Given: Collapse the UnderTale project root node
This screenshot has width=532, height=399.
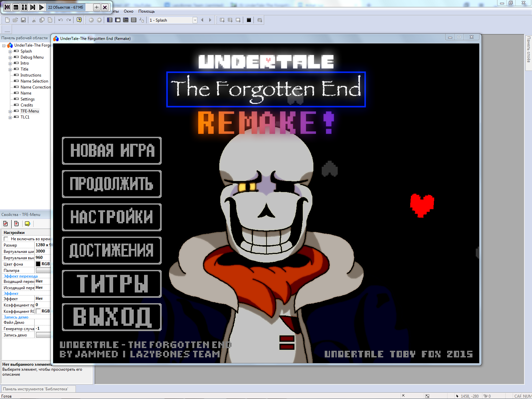Looking at the screenshot, I should [4, 46].
